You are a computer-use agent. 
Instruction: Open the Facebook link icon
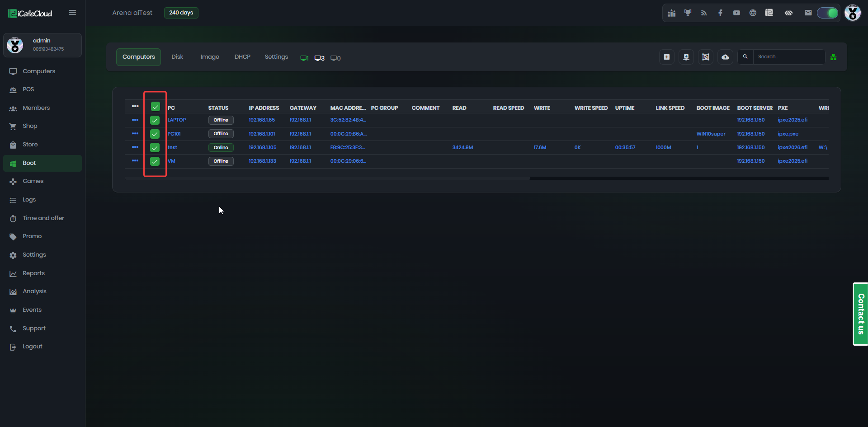coord(720,13)
